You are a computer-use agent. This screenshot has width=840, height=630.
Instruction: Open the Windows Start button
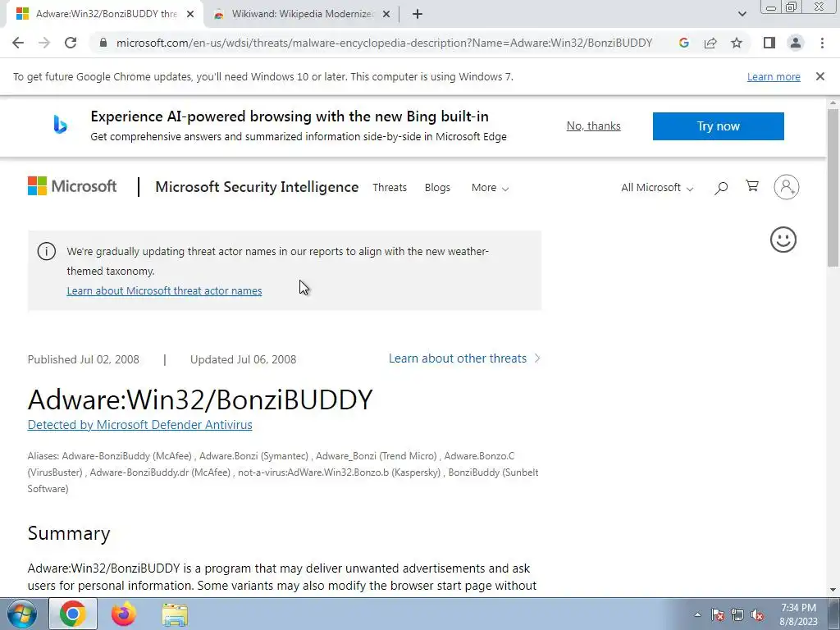21,614
